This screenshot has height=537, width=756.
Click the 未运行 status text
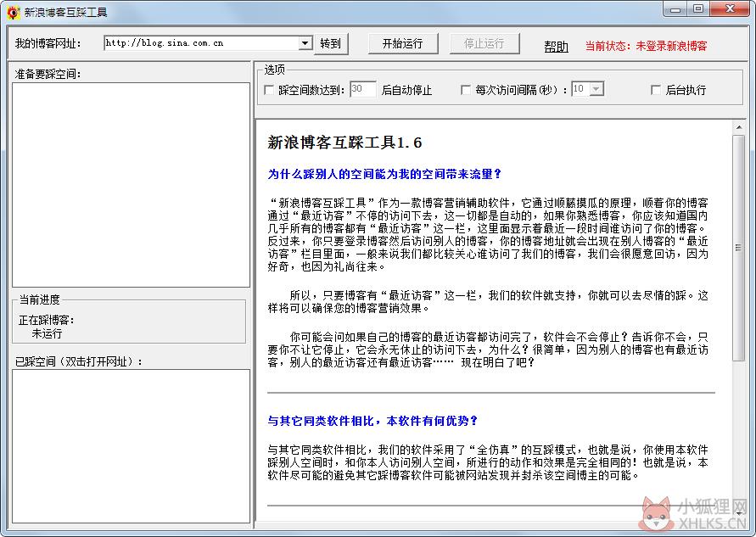(47, 333)
